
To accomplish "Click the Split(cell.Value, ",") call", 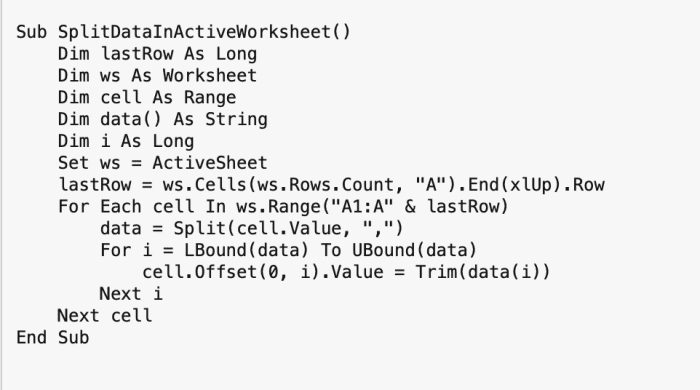I will point(288,228).
